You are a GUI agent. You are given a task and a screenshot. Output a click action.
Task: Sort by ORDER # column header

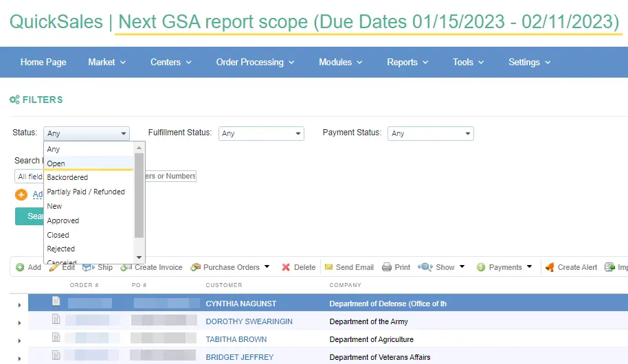84,285
